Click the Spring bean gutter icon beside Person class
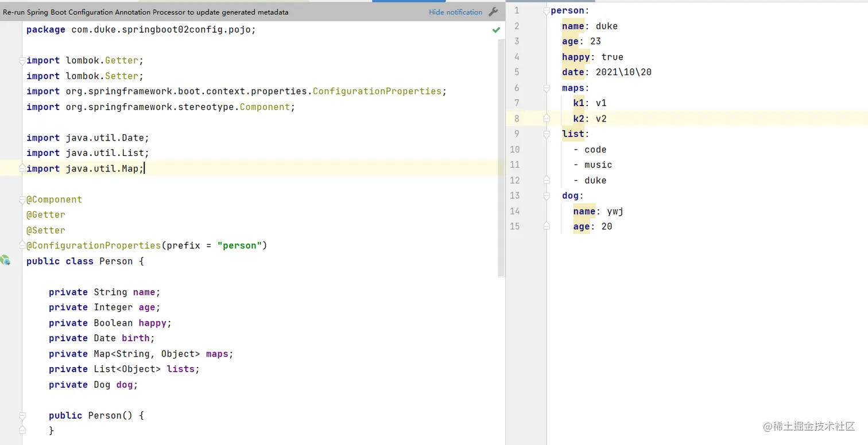This screenshot has width=868, height=445. 6,260
